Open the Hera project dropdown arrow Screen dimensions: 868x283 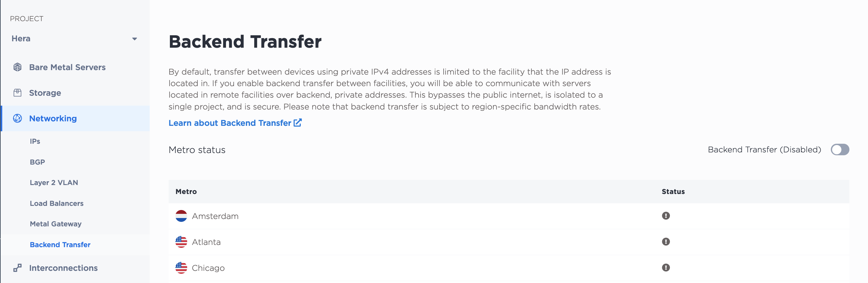tap(134, 39)
